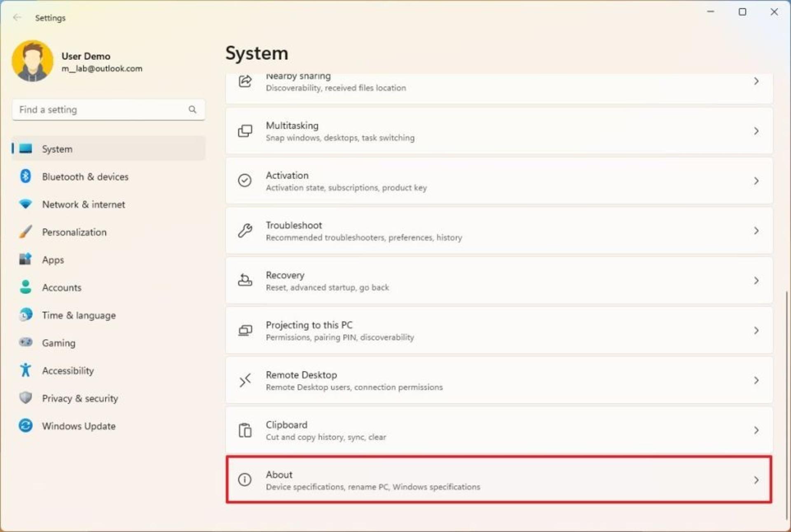Open the About settings page
This screenshot has height=532, width=791.
[x=499, y=480]
